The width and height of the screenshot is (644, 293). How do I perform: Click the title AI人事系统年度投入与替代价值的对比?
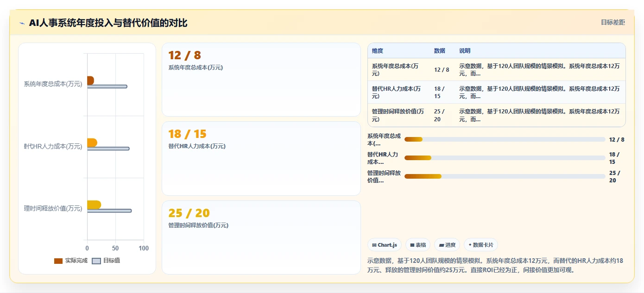pyautogui.click(x=108, y=23)
